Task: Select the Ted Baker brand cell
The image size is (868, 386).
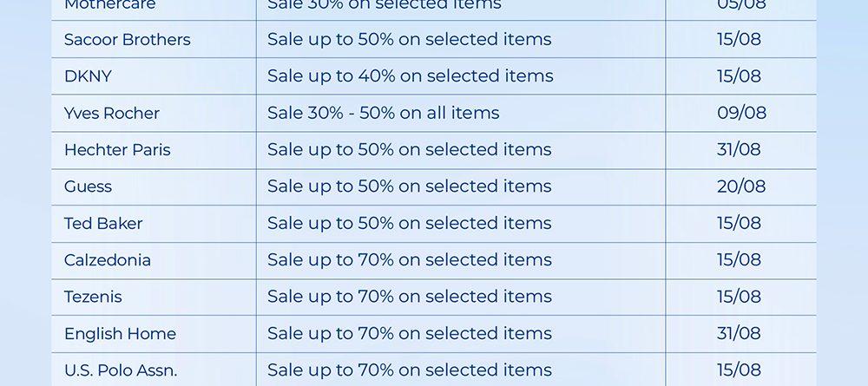Action: [103, 223]
